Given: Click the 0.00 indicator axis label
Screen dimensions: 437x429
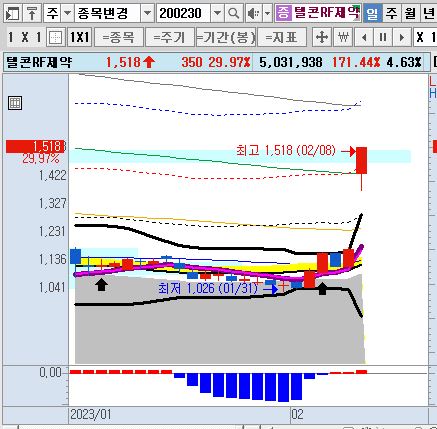Looking at the screenshot, I should pyautogui.click(x=50, y=372).
